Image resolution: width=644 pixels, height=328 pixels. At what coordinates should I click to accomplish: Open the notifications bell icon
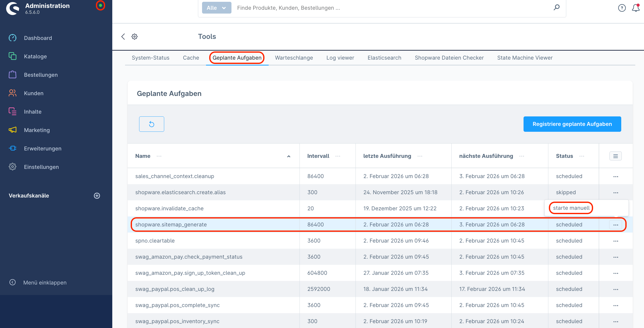pyautogui.click(x=636, y=8)
